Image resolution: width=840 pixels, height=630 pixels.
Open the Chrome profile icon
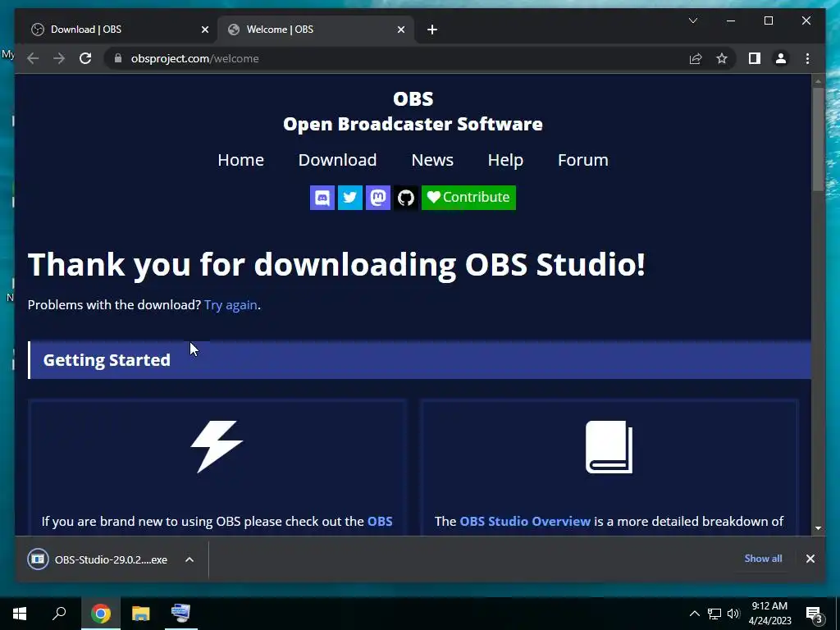[x=781, y=58]
